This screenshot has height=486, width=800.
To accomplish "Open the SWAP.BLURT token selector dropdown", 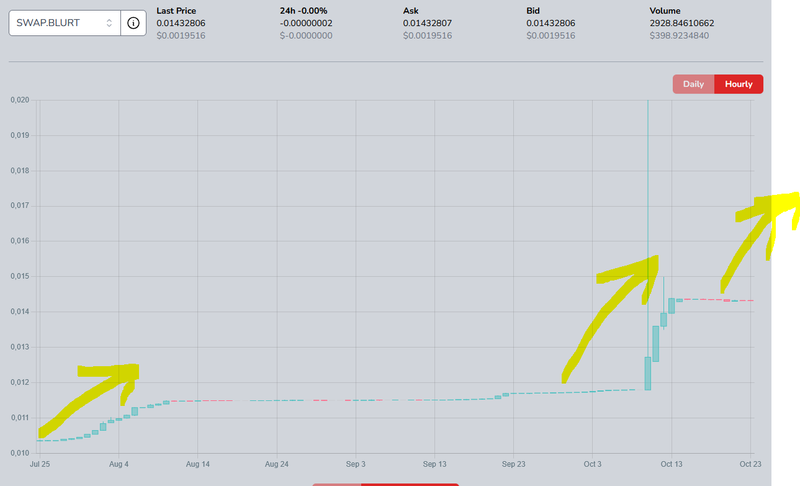I will click(x=60, y=23).
